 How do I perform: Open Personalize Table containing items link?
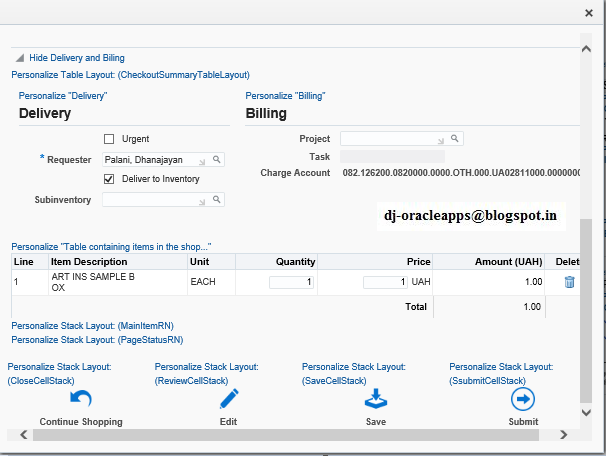point(111,247)
